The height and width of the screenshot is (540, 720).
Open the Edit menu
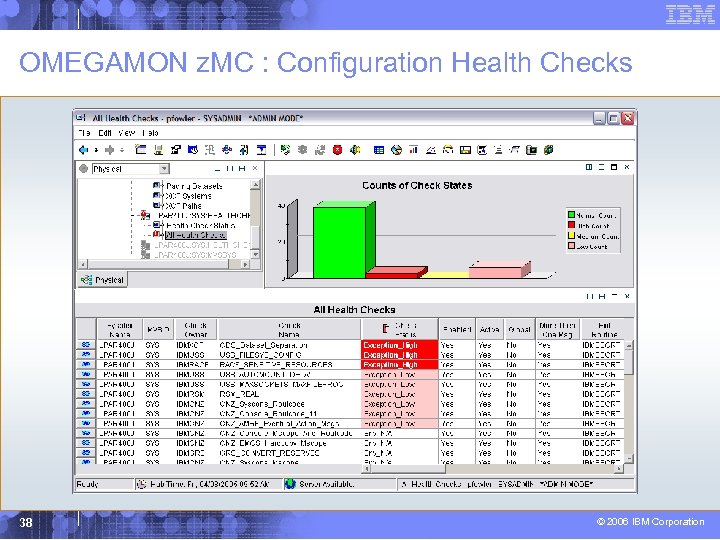click(105, 133)
